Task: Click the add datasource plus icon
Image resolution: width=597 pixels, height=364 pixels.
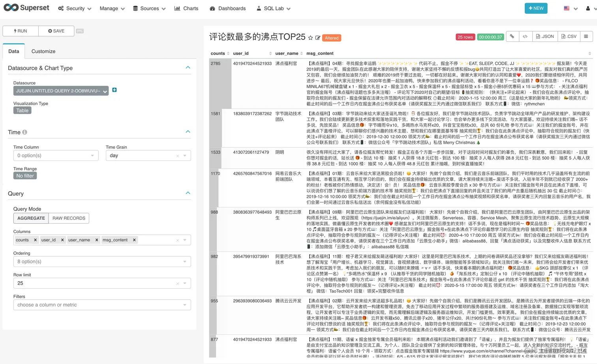Action: 115,90
